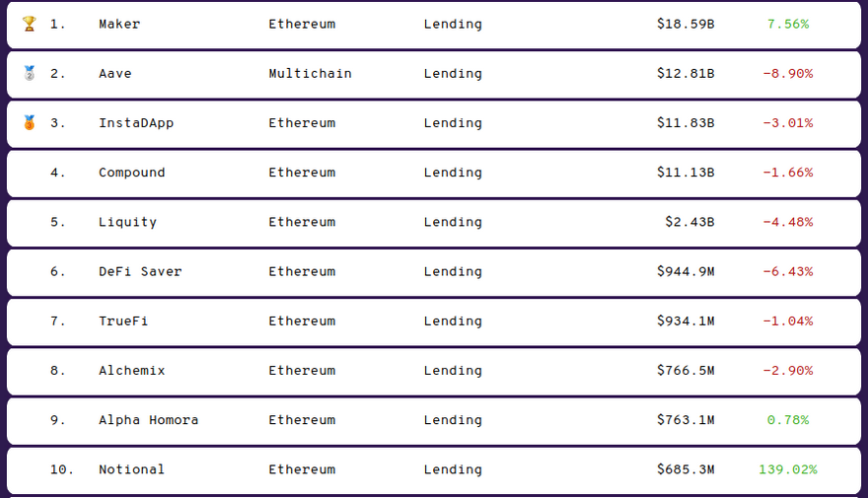
Task: Click Aave's -8.90% change value
Action: pyautogui.click(x=787, y=74)
